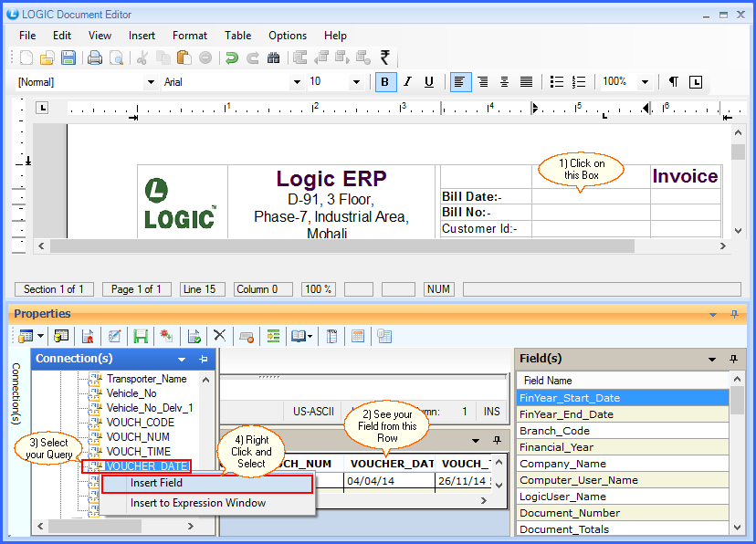The image size is (756, 544).
Task: Click the Connection(s) vertical side tab
Action: 16,393
